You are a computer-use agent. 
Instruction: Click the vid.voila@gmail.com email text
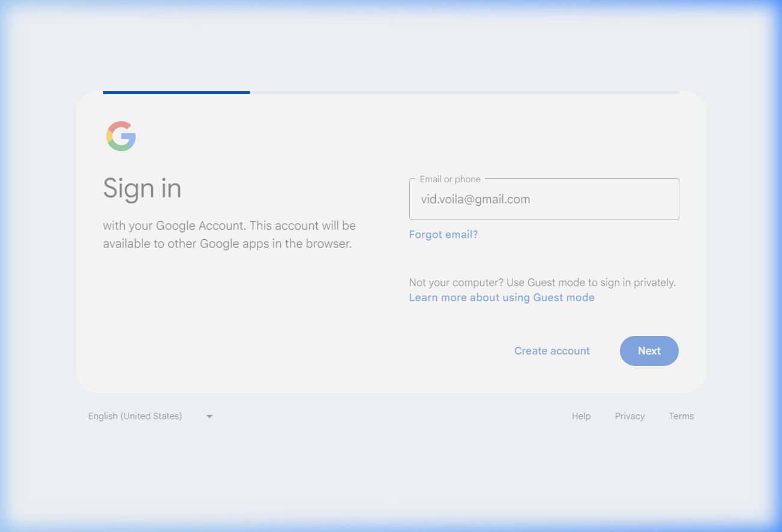click(475, 200)
